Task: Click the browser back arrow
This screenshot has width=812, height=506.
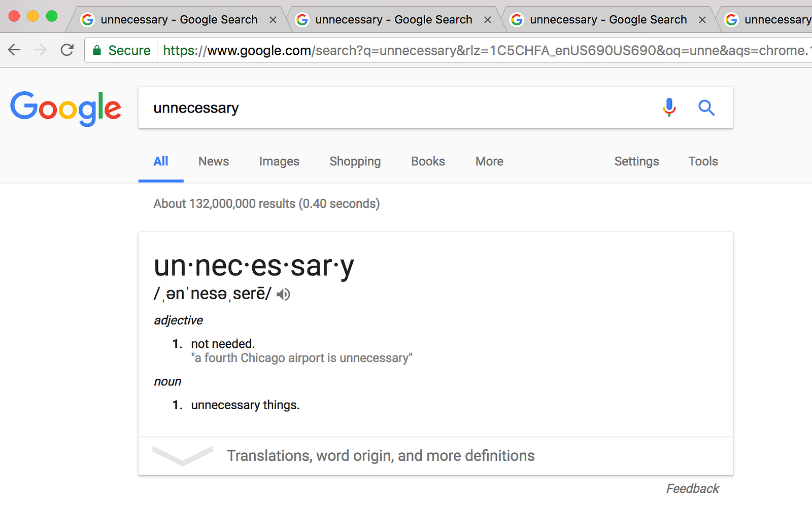Action: click(x=14, y=50)
